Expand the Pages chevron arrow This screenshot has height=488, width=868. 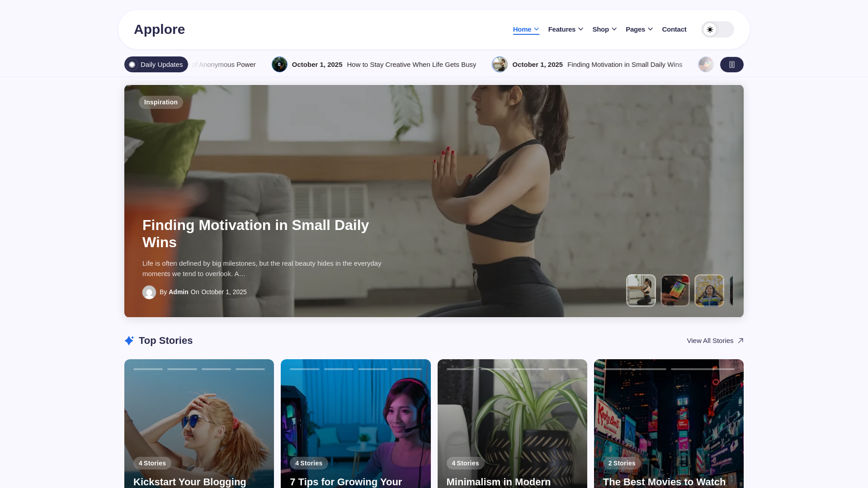tap(650, 29)
